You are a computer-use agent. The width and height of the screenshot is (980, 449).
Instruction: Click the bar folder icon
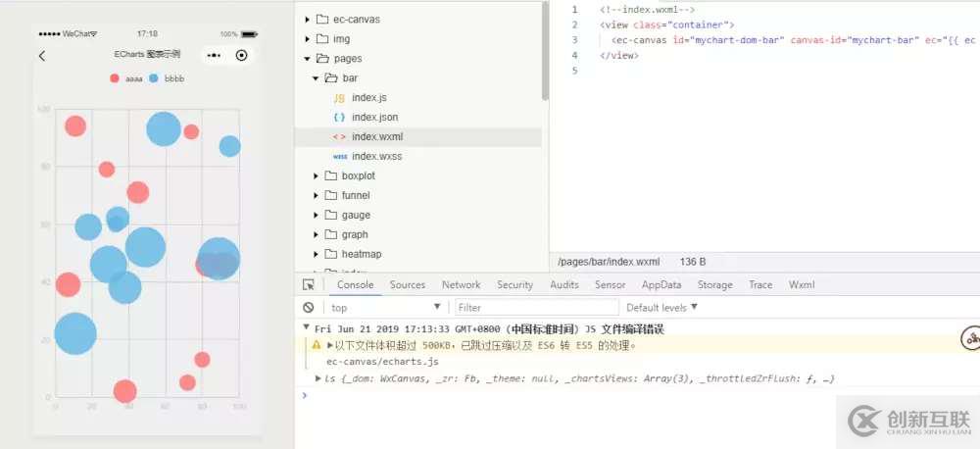pyautogui.click(x=331, y=78)
